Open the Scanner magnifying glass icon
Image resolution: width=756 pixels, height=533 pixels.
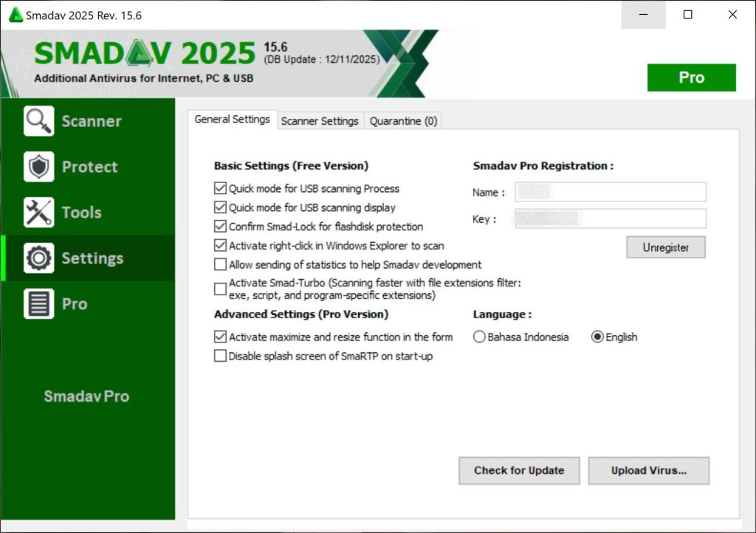(39, 121)
